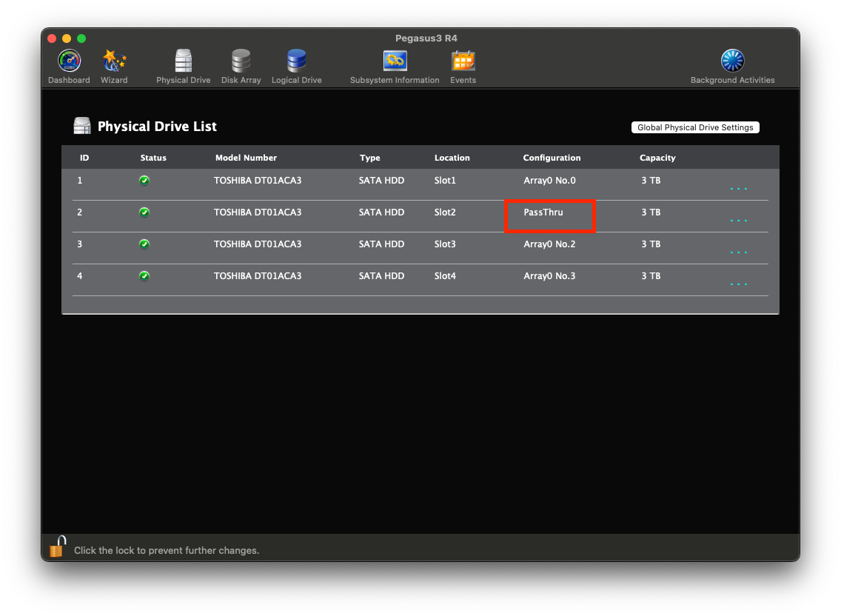This screenshot has height=616, width=841.
Task: Click the green status icon for drive 2
Action: click(144, 212)
